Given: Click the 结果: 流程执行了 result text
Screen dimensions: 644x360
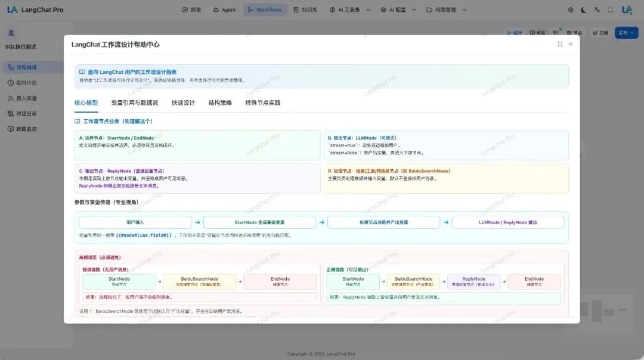Looking at the screenshot, I should (x=129, y=297).
